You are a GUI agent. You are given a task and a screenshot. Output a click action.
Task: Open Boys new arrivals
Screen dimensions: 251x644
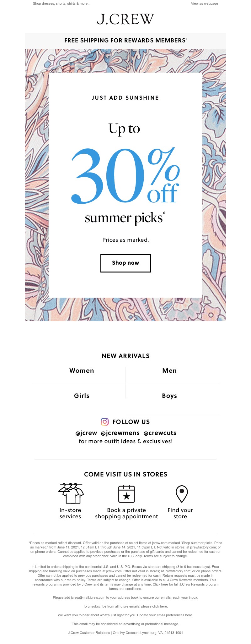point(169,396)
